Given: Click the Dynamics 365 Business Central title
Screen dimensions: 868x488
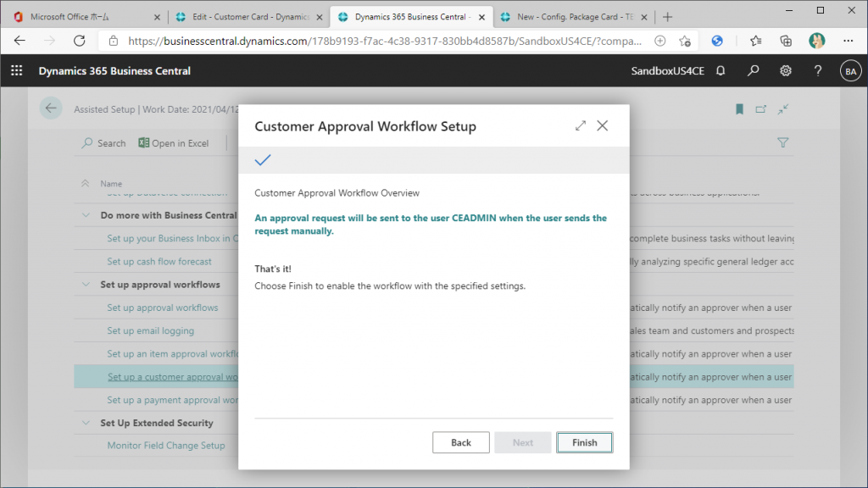Looking at the screenshot, I should tap(114, 71).
